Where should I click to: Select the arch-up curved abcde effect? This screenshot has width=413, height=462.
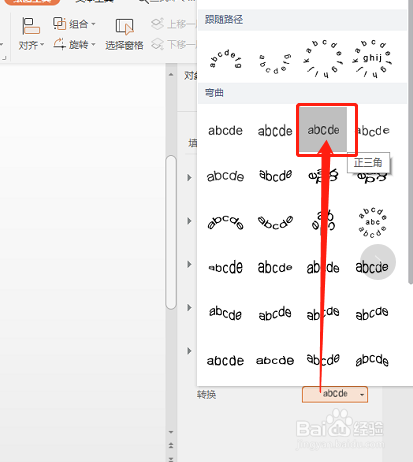point(225,222)
